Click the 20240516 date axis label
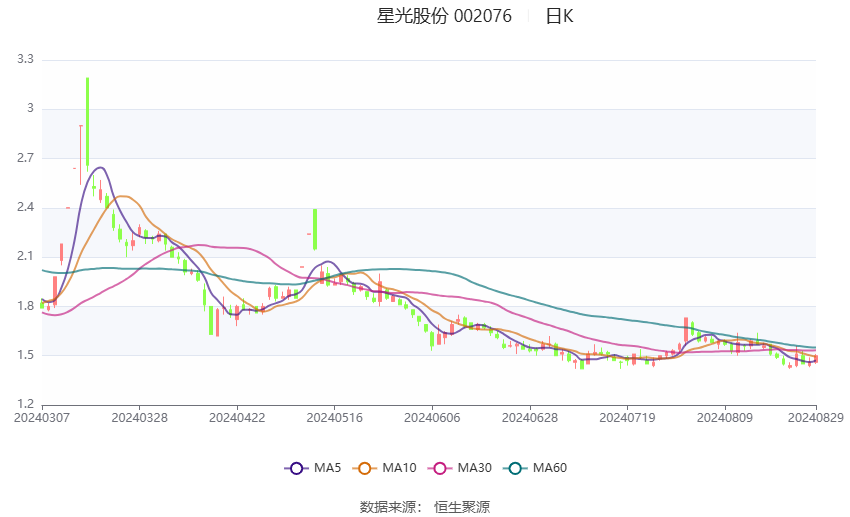850x517 pixels. click(334, 418)
